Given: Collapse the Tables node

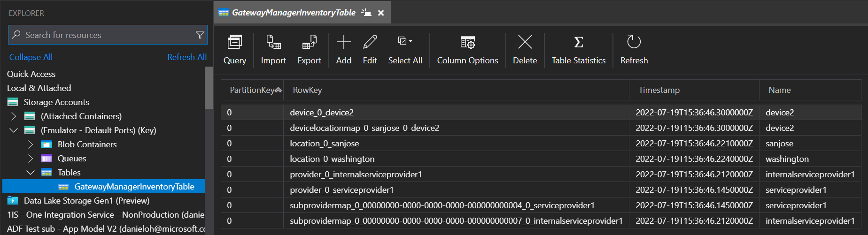Looking at the screenshot, I should [x=31, y=172].
